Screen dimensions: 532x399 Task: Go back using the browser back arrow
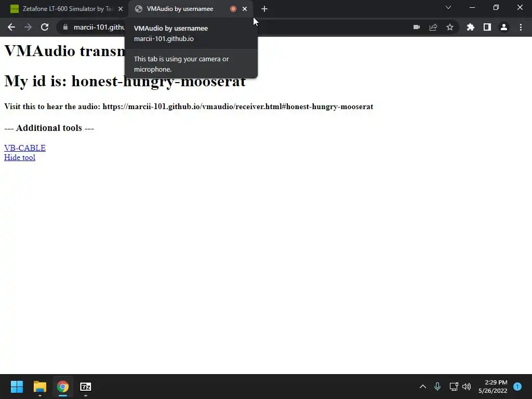click(x=11, y=27)
